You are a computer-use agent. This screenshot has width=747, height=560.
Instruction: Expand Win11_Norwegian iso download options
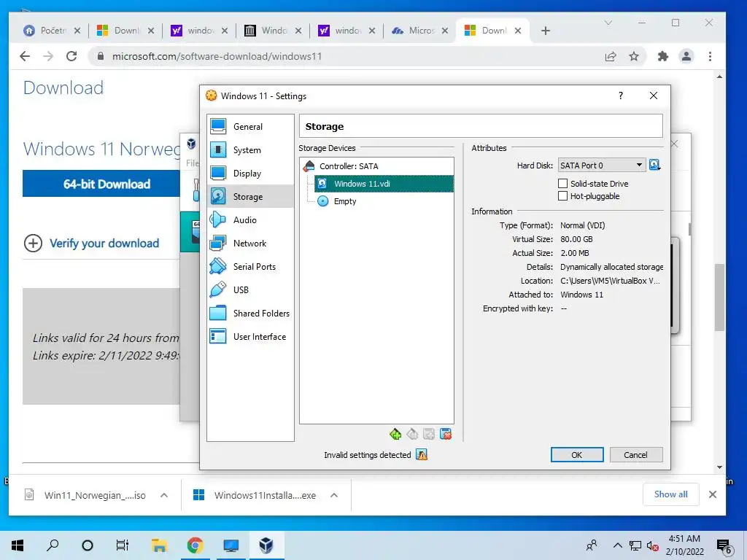164,495
